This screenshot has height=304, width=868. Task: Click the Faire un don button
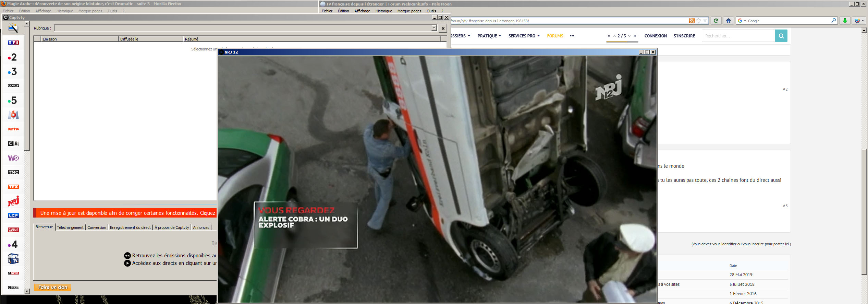52,287
